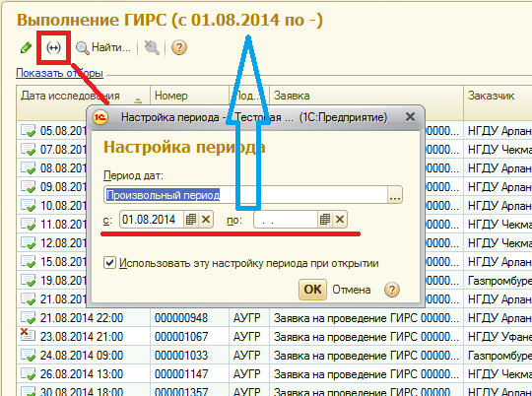Click the НГДУ Уфане customer cell
This screenshot has width=532, height=396.
tap(498, 337)
